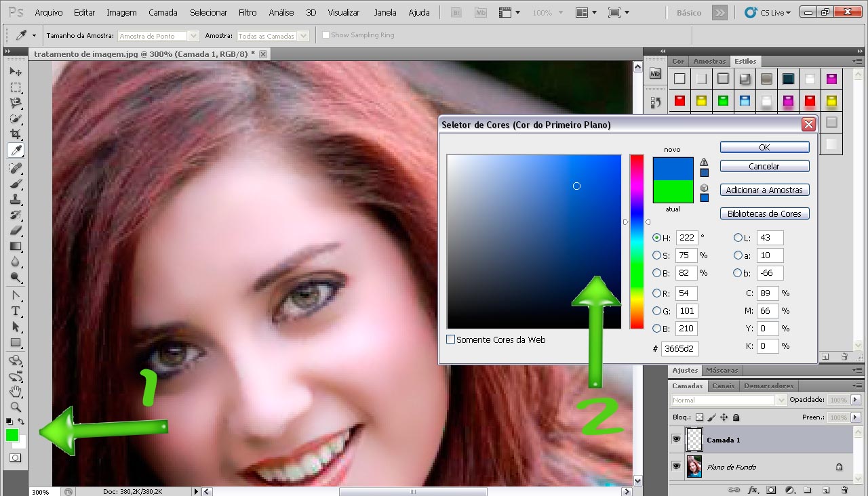
Task: Launch Mini Bridge from the top bar
Action: 480,12
